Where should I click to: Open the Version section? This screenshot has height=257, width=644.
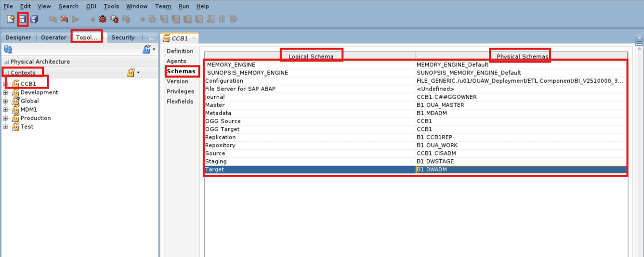point(177,81)
